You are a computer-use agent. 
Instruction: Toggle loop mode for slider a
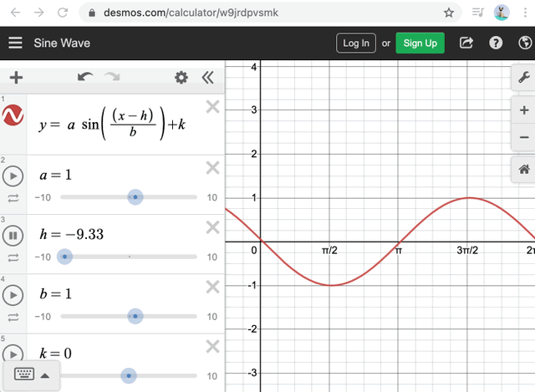pyautogui.click(x=13, y=198)
